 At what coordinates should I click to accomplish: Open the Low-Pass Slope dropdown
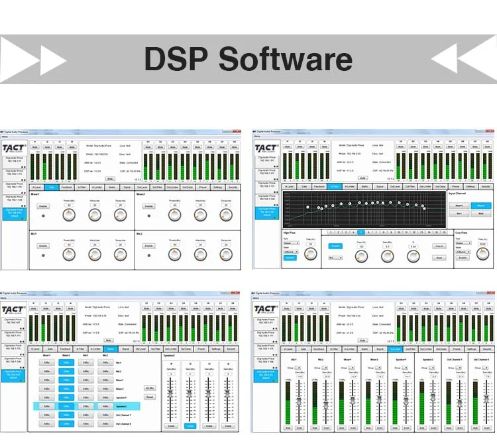pos(463,251)
